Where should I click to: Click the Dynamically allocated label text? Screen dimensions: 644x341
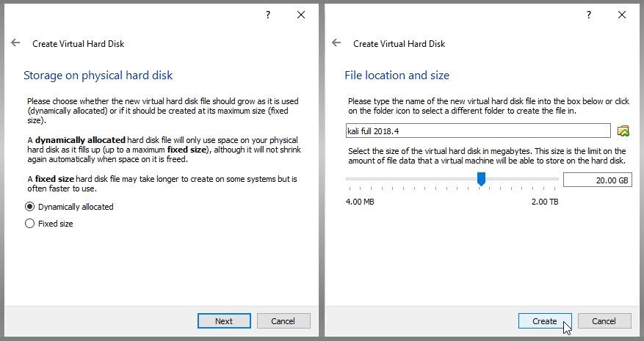76,207
